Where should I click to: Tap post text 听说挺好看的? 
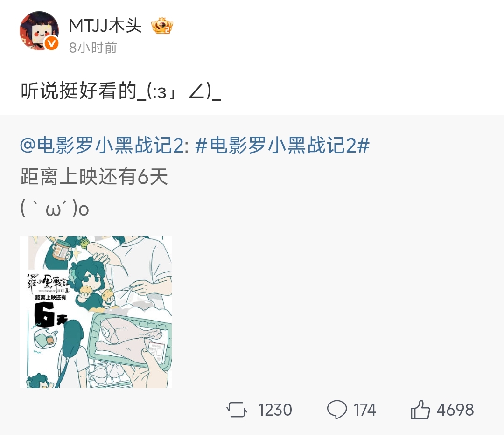coord(79,91)
